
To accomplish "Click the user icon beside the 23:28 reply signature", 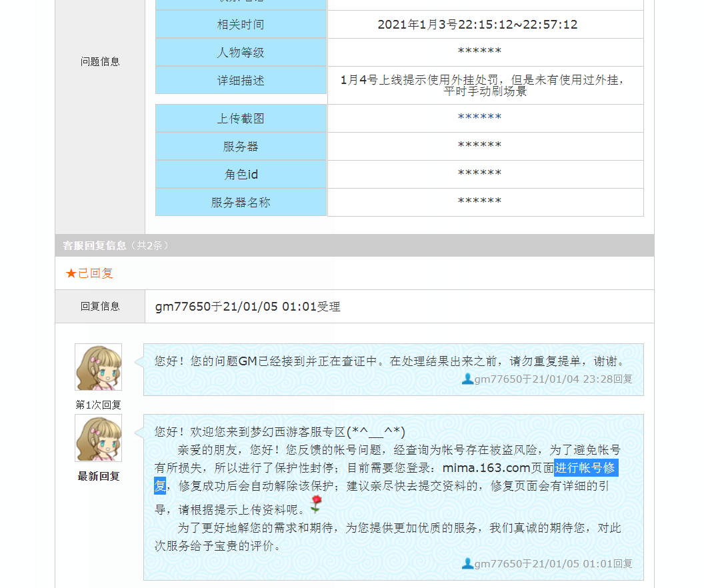I will [x=467, y=379].
